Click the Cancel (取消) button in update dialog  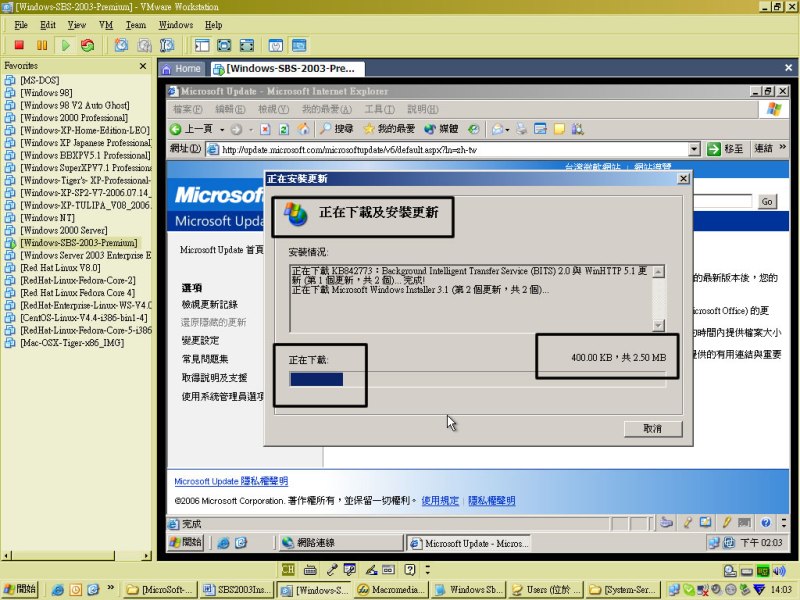(x=653, y=429)
